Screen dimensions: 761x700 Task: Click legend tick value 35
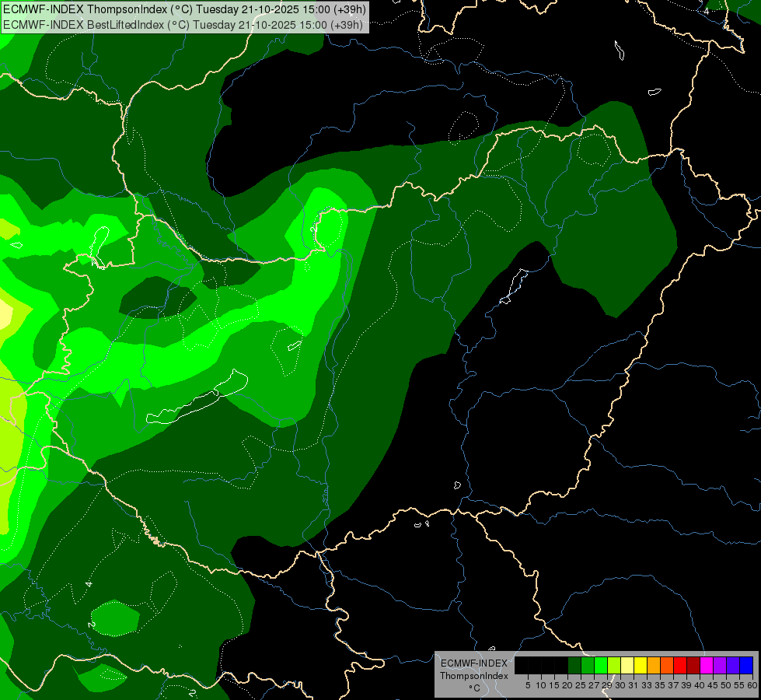tap(660, 685)
